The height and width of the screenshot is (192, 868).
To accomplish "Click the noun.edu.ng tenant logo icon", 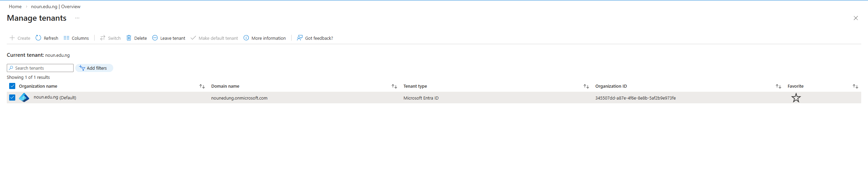I will (x=24, y=98).
